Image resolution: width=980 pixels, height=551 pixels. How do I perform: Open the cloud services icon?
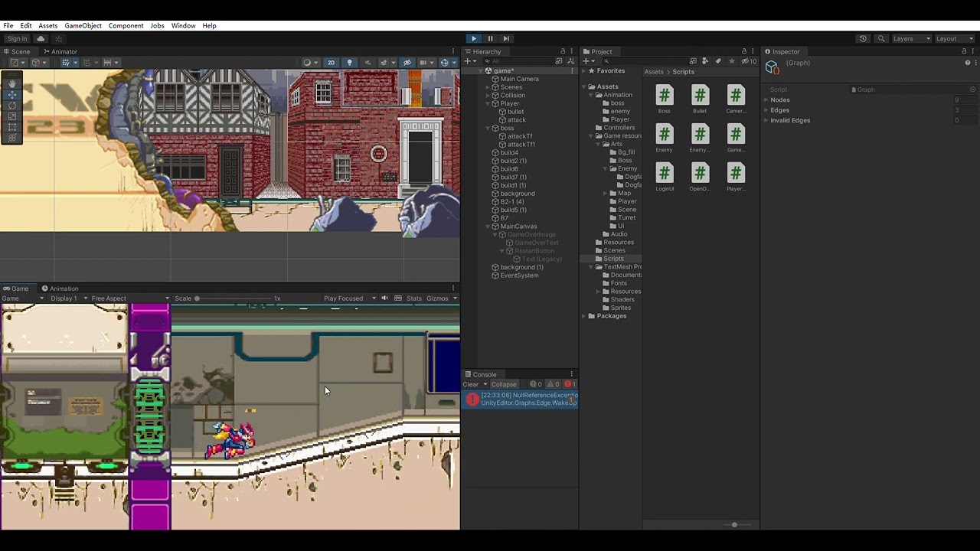pos(41,38)
